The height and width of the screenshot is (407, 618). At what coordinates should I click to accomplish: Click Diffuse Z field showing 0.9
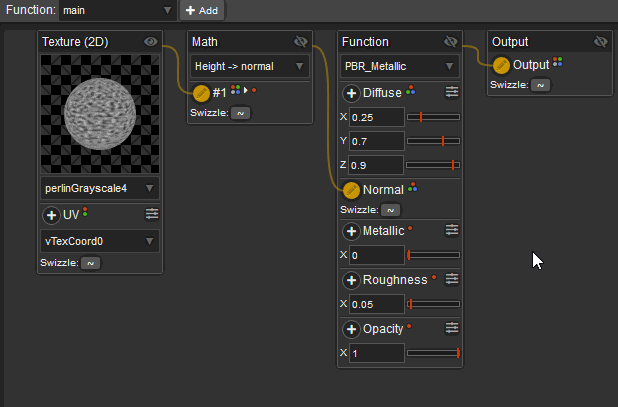[376, 165]
